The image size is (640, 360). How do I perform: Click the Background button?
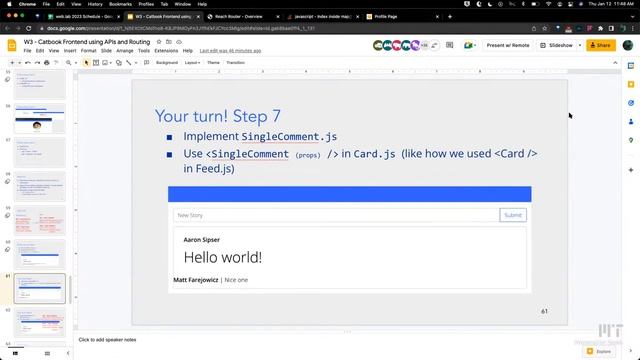pos(167,63)
